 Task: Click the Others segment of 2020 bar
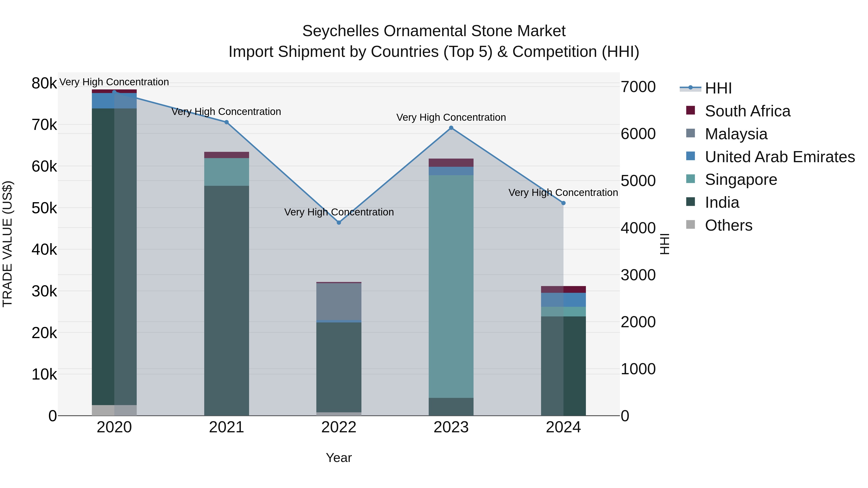114,410
